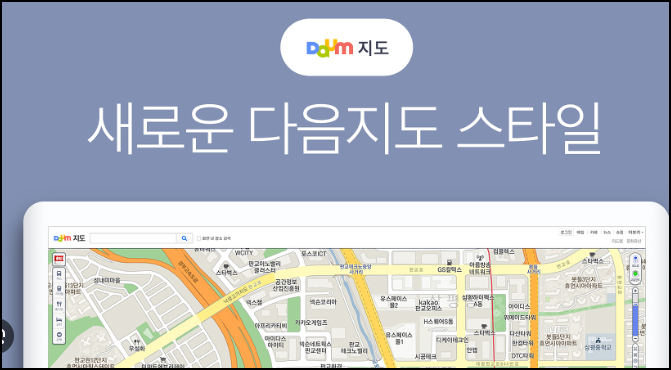The image size is (671, 370).
Task: Click the 삼환하이펙스 A동 label
Action: pos(478,300)
